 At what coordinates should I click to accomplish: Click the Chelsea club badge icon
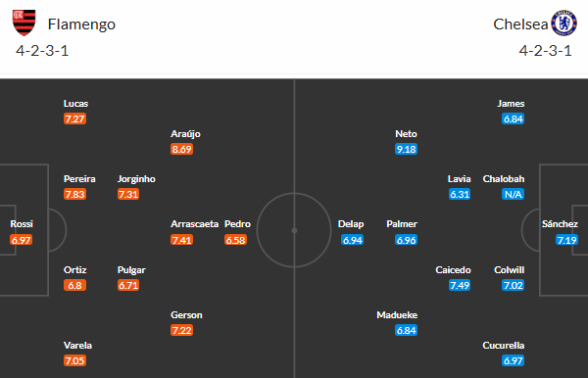point(563,23)
